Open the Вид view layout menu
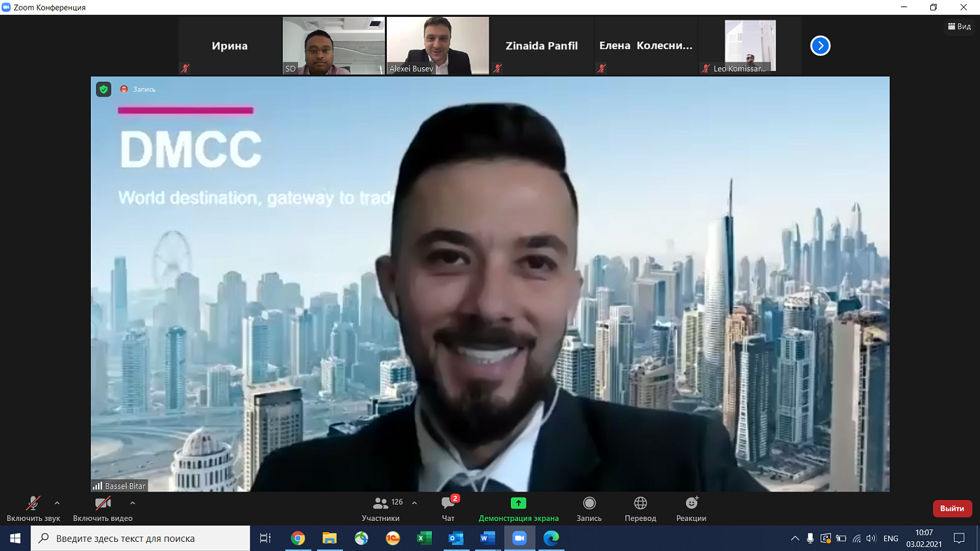Screen dimensions: 980x551 (x=959, y=27)
